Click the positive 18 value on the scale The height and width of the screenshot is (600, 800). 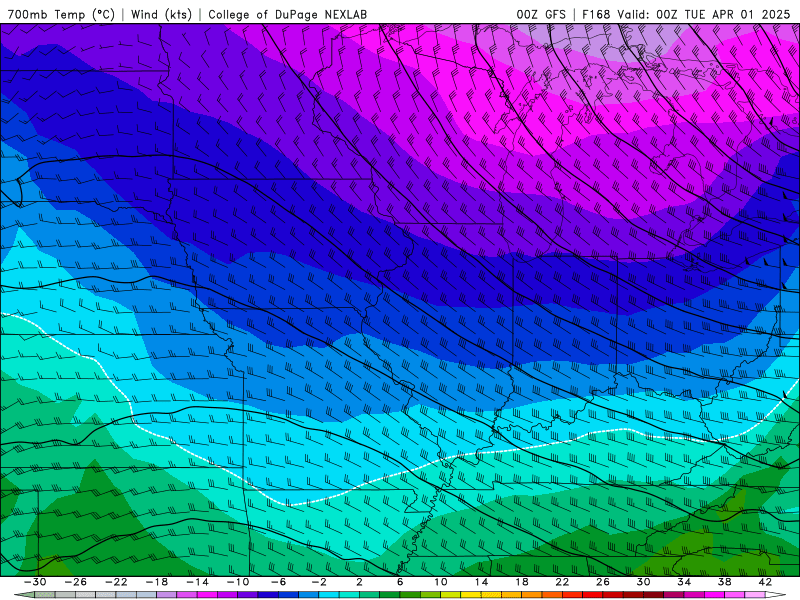(521, 582)
